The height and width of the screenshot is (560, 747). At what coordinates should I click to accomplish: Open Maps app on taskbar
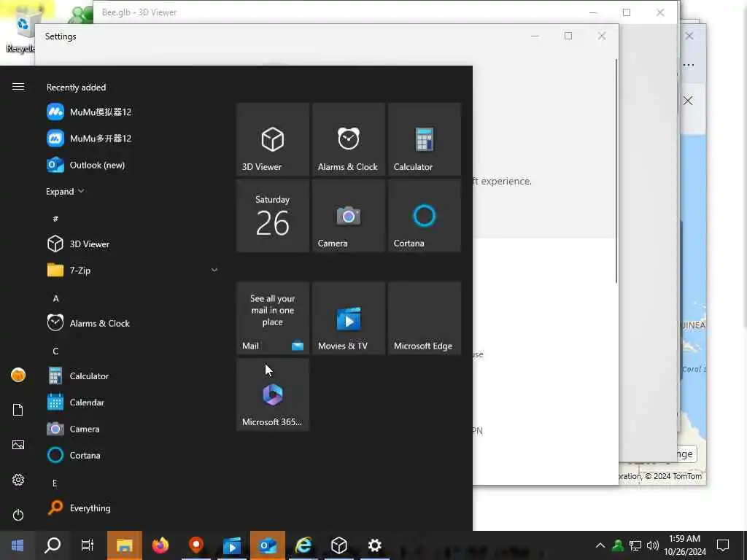[196, 545]
